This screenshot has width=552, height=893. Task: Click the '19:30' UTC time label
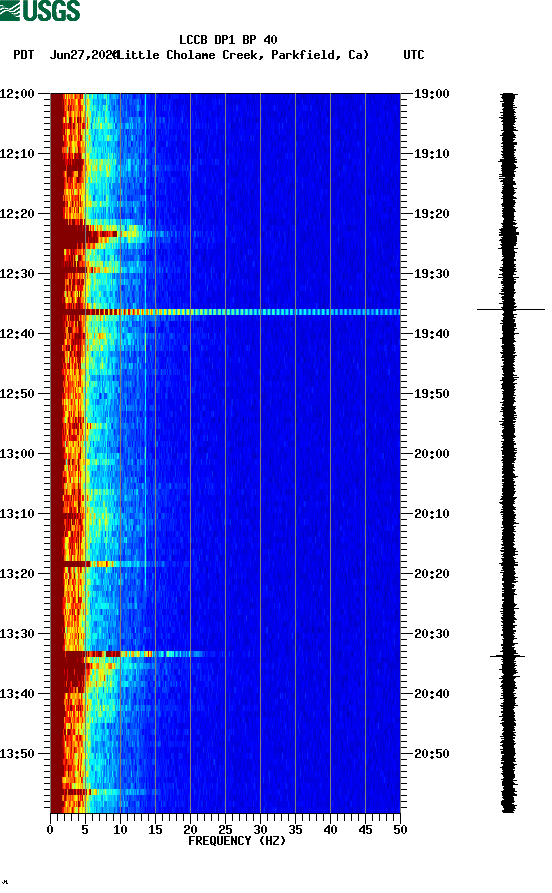pyautogui.click(x=431, y=273)
